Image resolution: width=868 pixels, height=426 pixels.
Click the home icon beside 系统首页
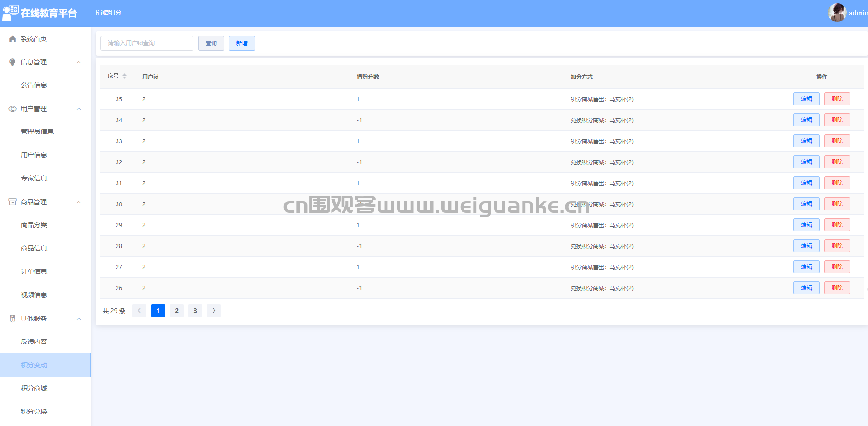coord(13,39)
